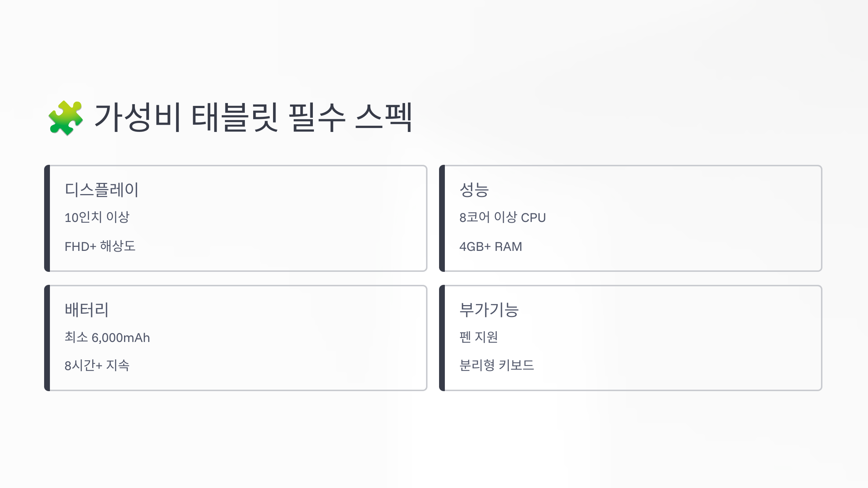868x488 pixels.
Task: Select the 펜 지원 text
Action: click(x=479, y=337)
